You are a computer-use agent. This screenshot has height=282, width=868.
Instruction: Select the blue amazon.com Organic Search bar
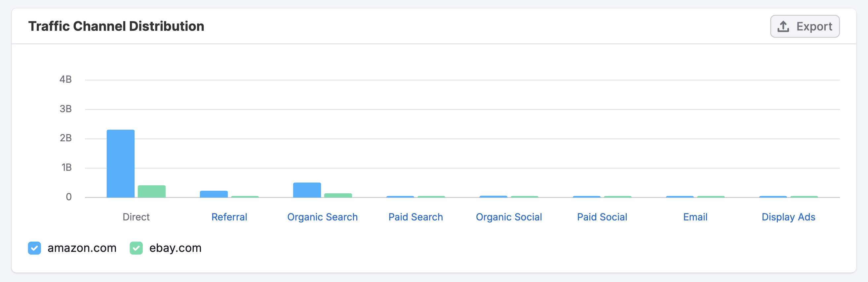307,190
